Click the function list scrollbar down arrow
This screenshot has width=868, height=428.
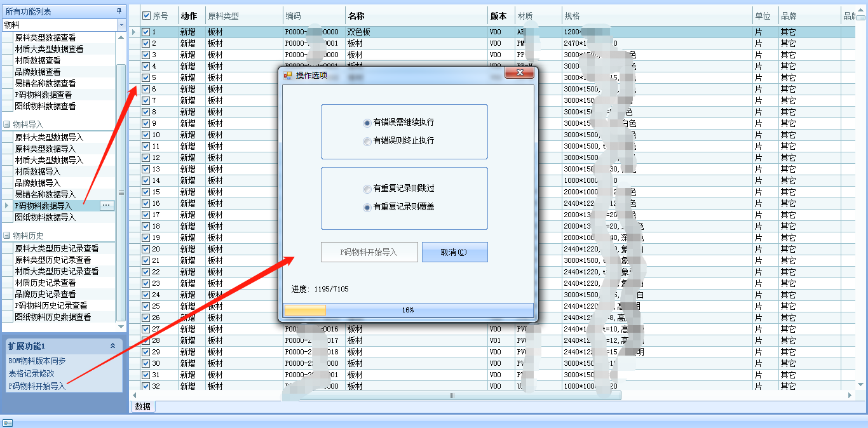click(x=121, y=326)
